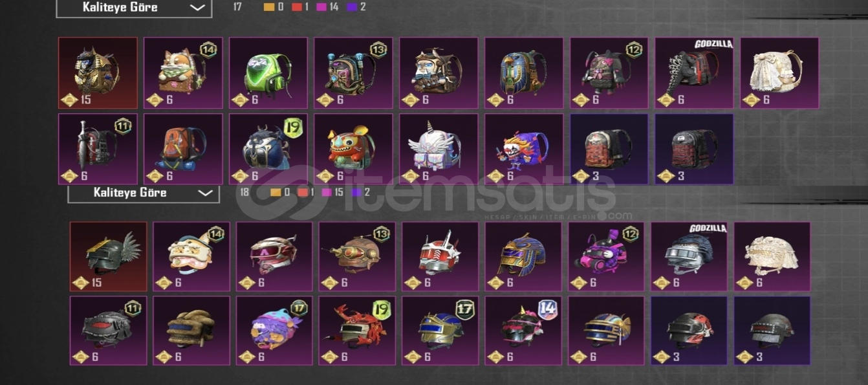Image resolution: width=868 pixels, height=385 pixels.
Task: Choose the blue gold pharaoh helmet
Action: tap(523, 256)
